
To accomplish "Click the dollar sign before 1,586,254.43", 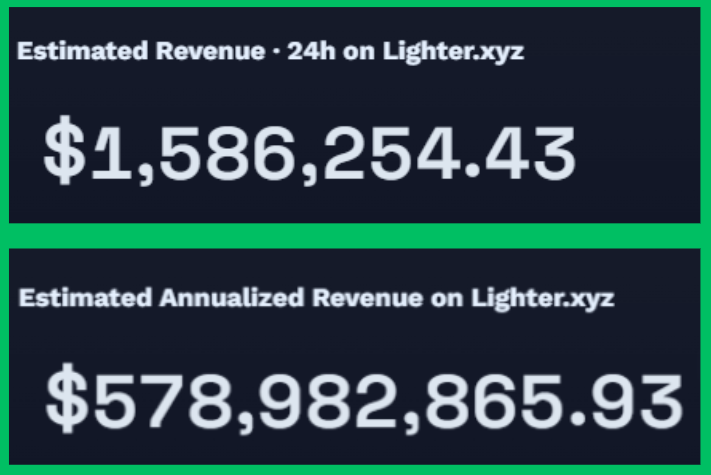I will click(66, 157).
